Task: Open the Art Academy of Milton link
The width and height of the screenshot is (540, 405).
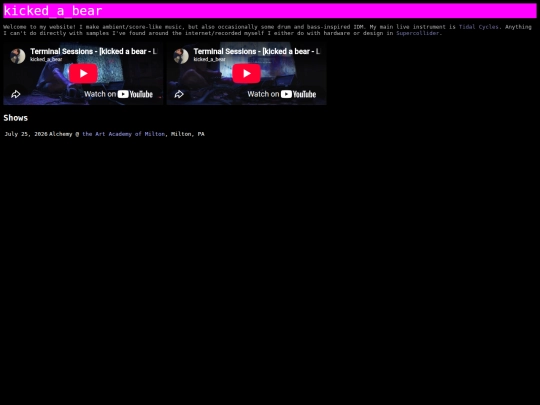Action: point(123,134)
